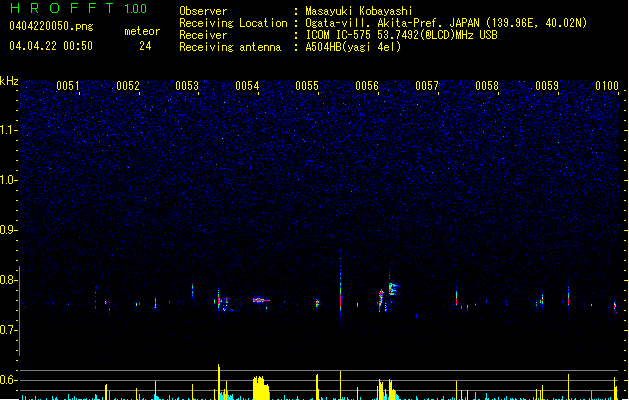Click the 0054 time marker

[x=247, y=86]
